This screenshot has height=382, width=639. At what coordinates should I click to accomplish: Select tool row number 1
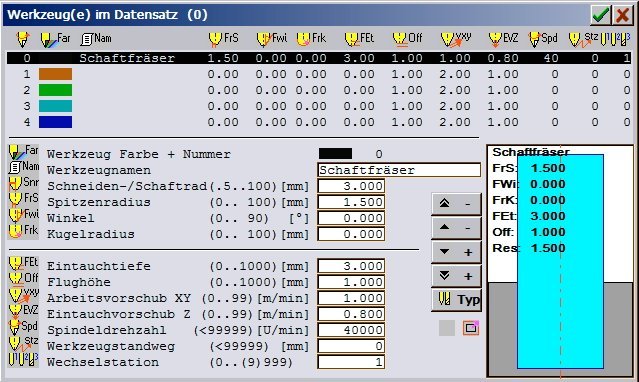tap(27, 74)
